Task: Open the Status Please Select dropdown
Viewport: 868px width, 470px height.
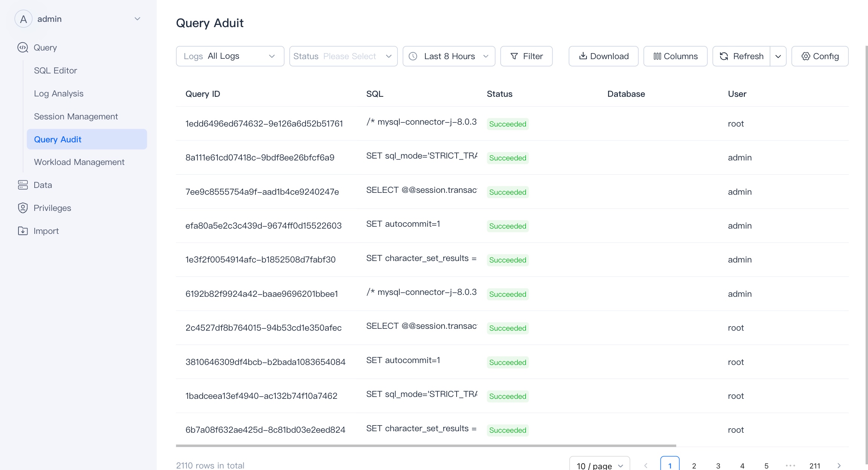Action: [343, 56]
